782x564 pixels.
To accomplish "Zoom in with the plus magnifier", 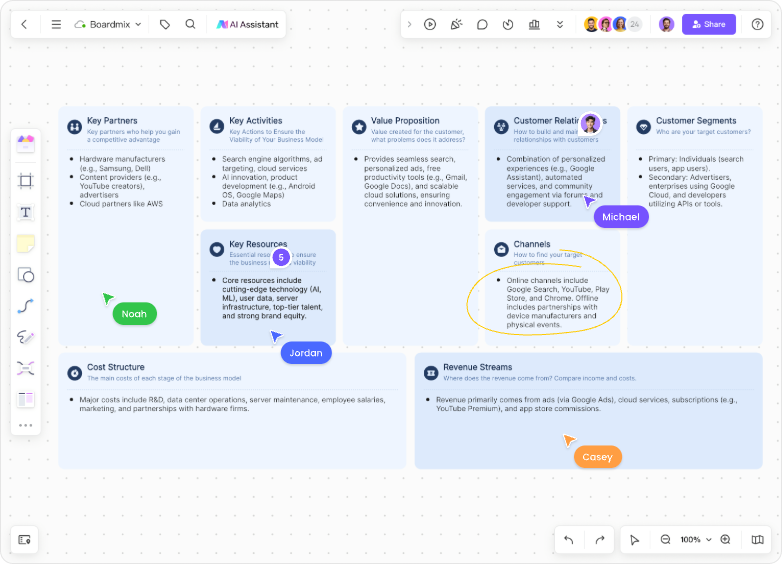I will (x=726, y=540).
